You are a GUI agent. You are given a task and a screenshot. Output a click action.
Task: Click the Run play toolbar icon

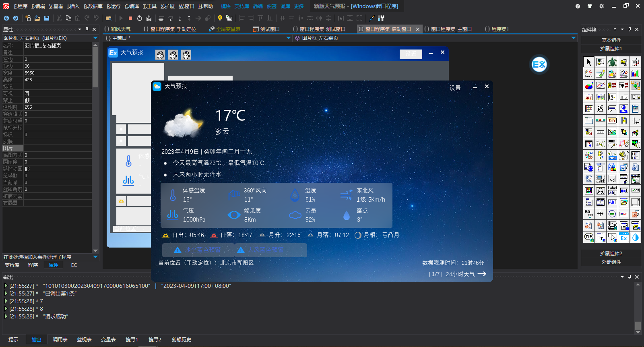121,18
